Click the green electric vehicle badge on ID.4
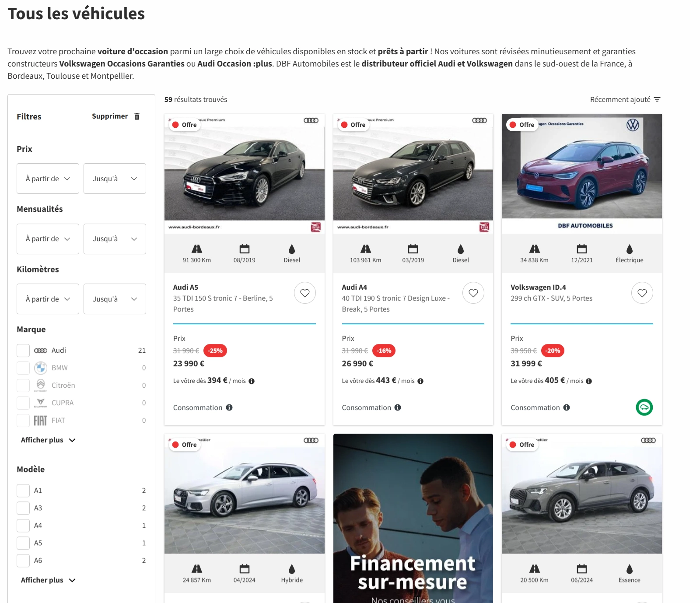 point(644,407)
